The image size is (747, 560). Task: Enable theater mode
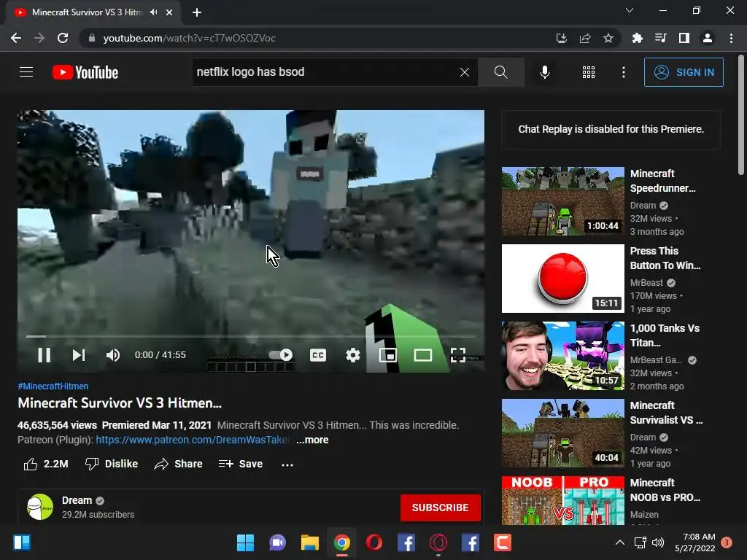tap(422, 355)
